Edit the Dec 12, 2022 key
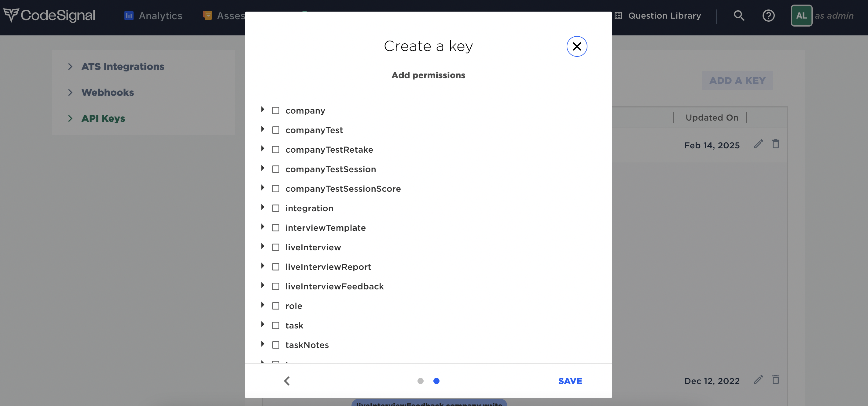The height and width of the screenshot is (406, 868). (758, 380)
